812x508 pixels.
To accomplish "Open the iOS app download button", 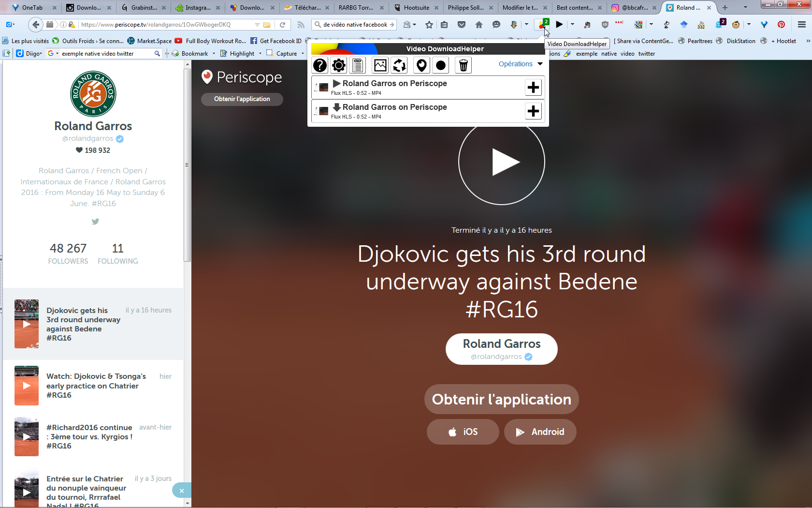I will coord(463,432).
